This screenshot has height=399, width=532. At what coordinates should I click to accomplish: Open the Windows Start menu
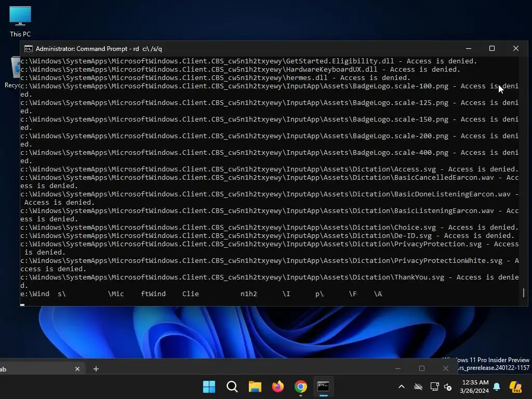[209, 387]
